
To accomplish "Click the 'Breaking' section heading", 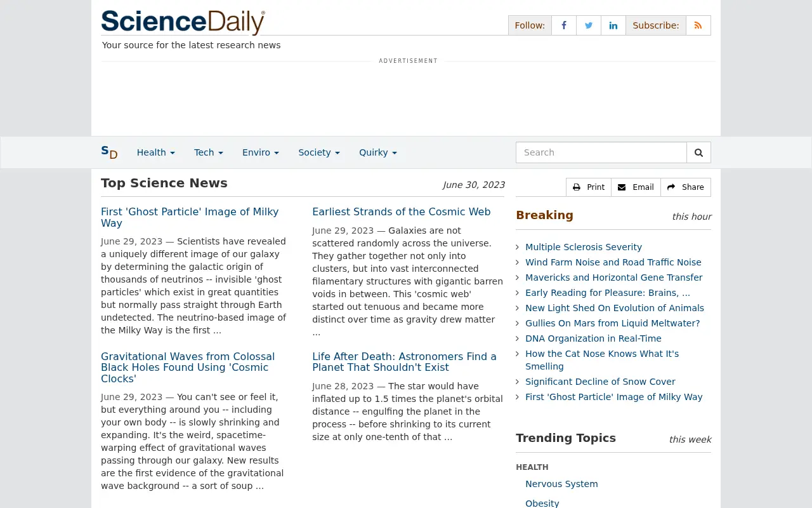I will click(x=544, y=215).
